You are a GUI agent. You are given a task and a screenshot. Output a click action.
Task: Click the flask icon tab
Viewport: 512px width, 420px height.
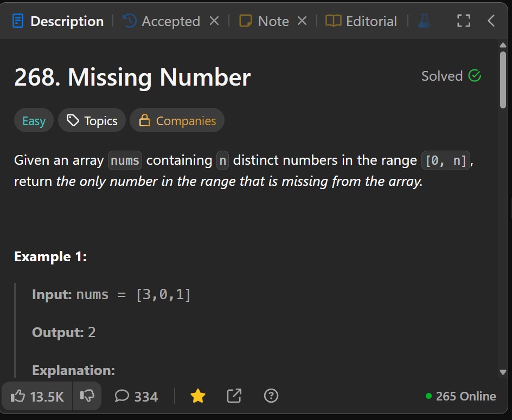coord(424,21)
